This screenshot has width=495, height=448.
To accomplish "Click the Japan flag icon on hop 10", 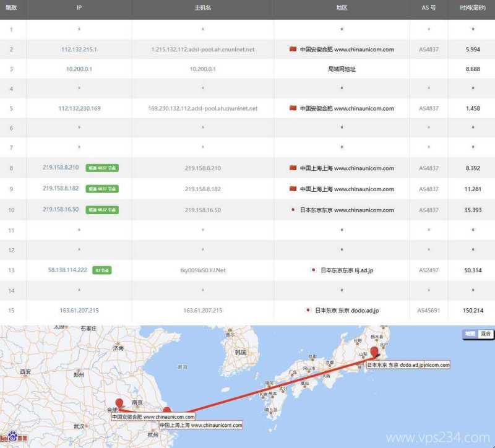I will [293, 209].
